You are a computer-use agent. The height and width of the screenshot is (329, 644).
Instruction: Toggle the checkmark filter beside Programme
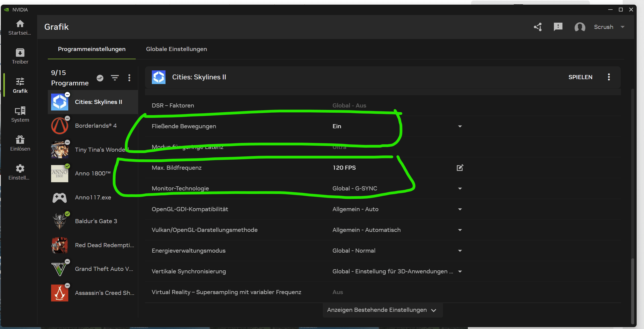[100, 78]
